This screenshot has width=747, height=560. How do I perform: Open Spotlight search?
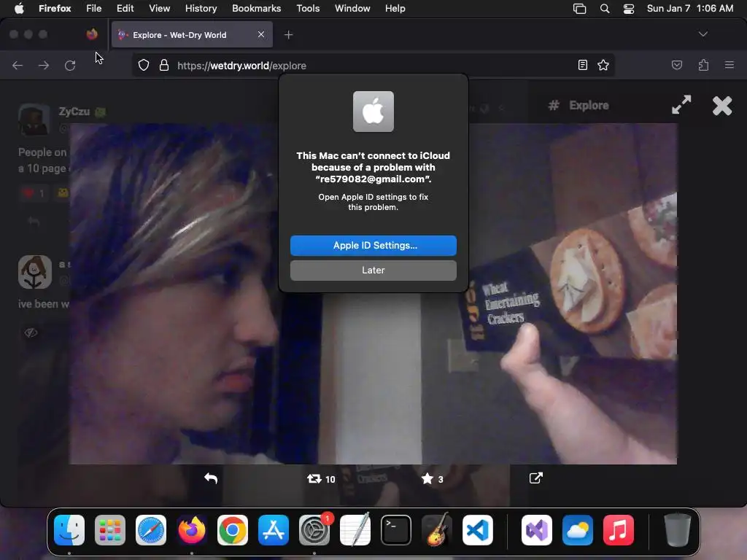point(605,9)
